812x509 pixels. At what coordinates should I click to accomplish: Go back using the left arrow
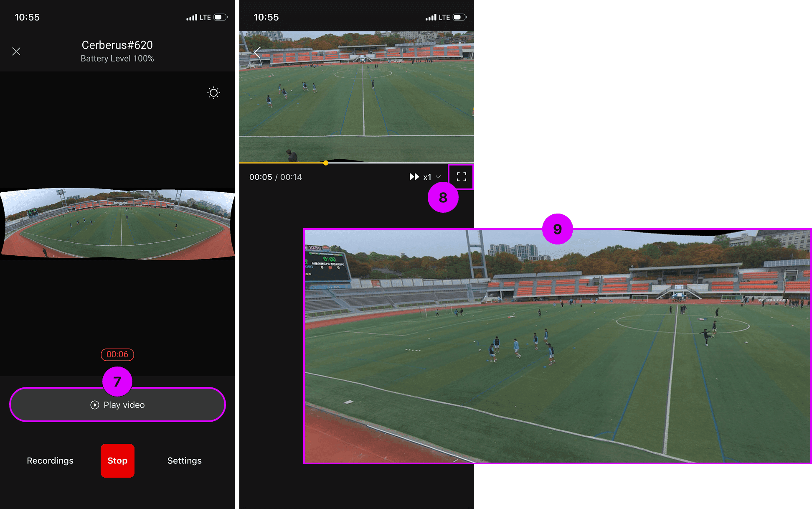point(257,53)
